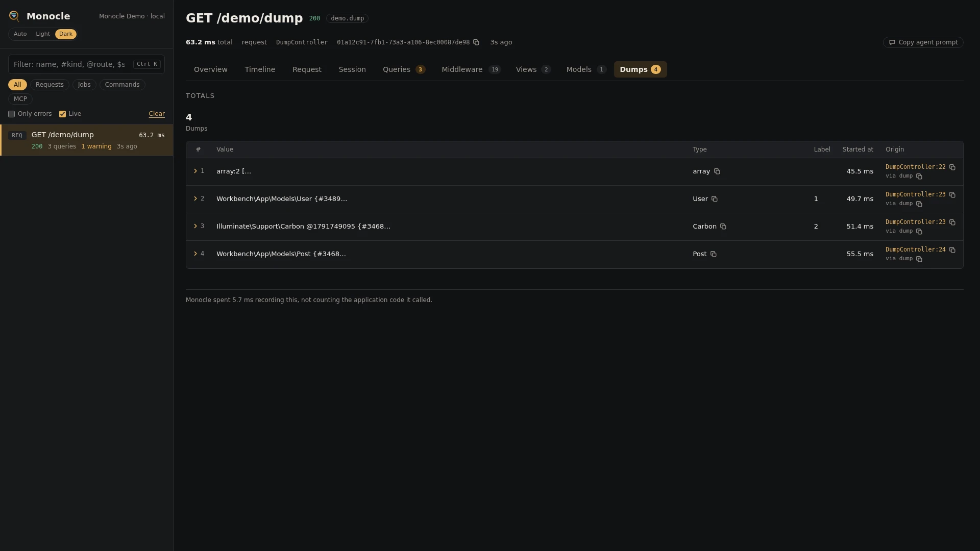Screen dimensions: 980x551
Task: Copy the User type in row 2
Action: pyautogui.click(x=715, y=199)
